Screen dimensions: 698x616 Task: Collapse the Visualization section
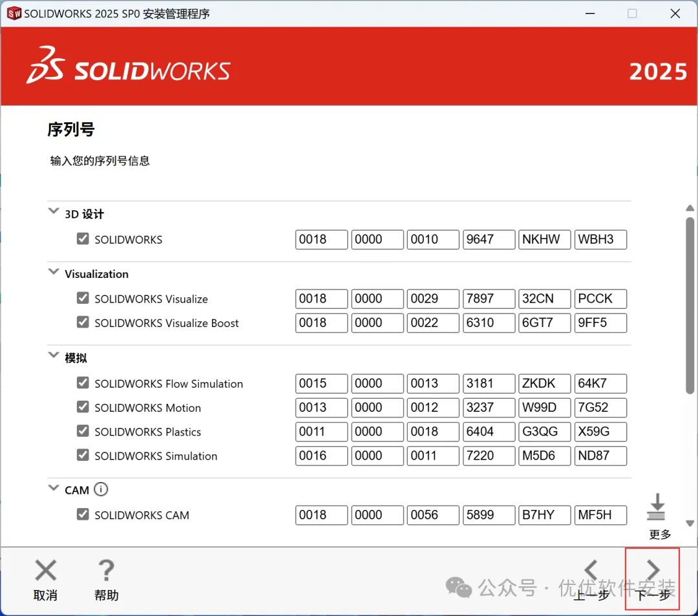[x=54, y=271]
